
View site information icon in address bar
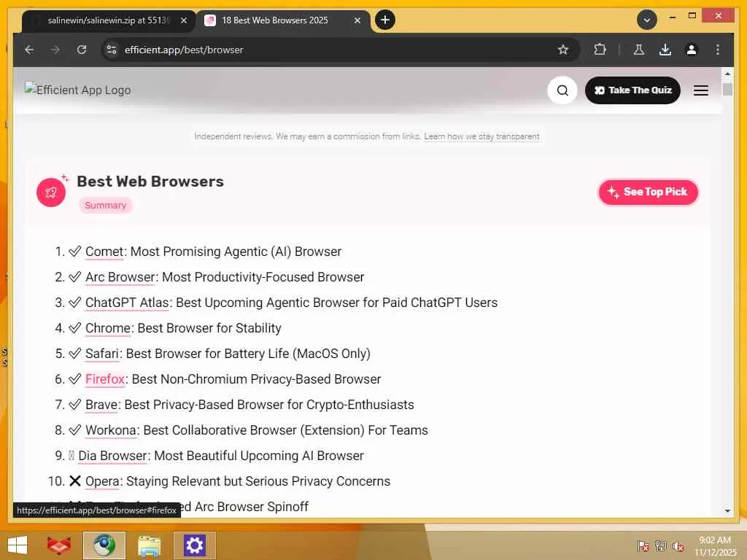[x=112, y=50]
